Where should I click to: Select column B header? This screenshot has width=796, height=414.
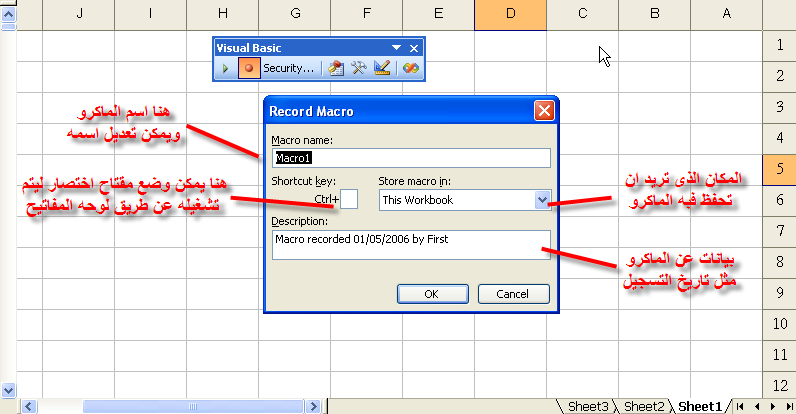[x=655, y=15]
